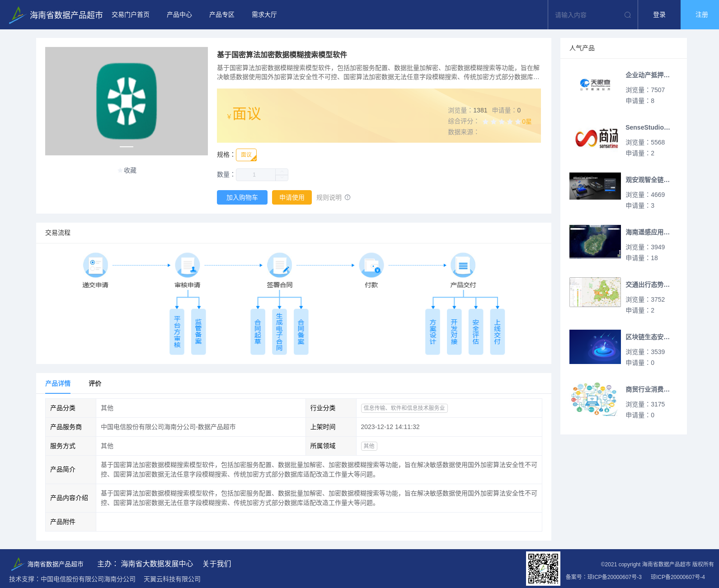This screenshot has width=719, height=588.
Task: Click 申请使用 button
Action: (x=292, y=197)
